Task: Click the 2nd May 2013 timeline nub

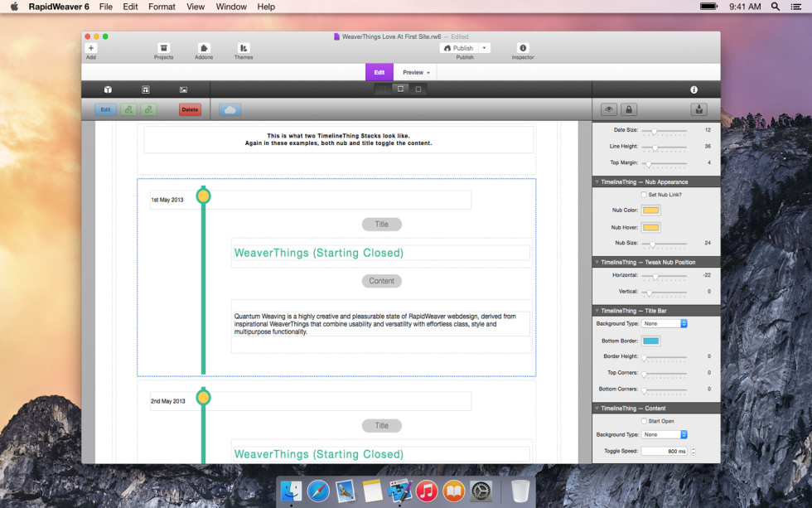Action: click(x=204, y=398)
